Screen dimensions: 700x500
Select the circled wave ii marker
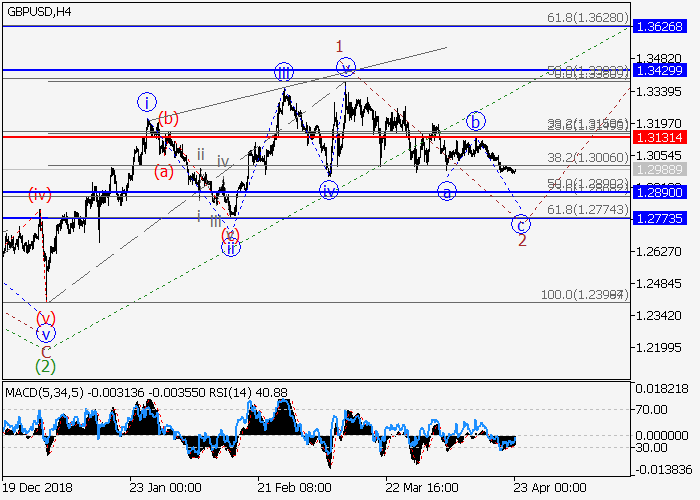pos(231,248)
